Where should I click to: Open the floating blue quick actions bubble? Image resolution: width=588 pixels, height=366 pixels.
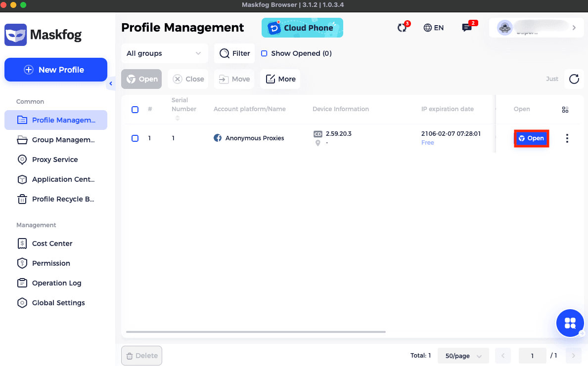point(570,323)
